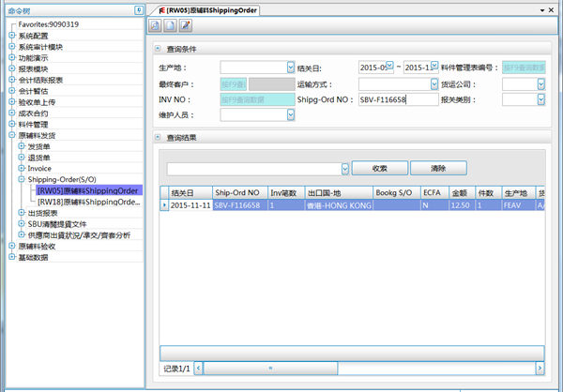Open [RW18]原辅料ShippingOrder tree item
This screenshot has height=392, width=563.
point(88,201)
